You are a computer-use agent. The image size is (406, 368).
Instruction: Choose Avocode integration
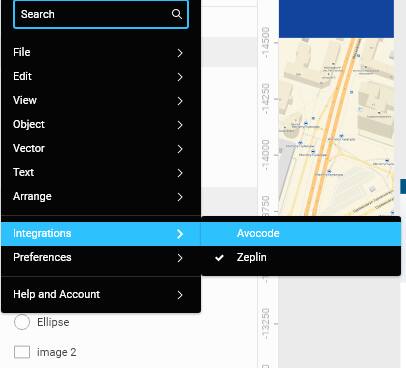pos(301,234)
